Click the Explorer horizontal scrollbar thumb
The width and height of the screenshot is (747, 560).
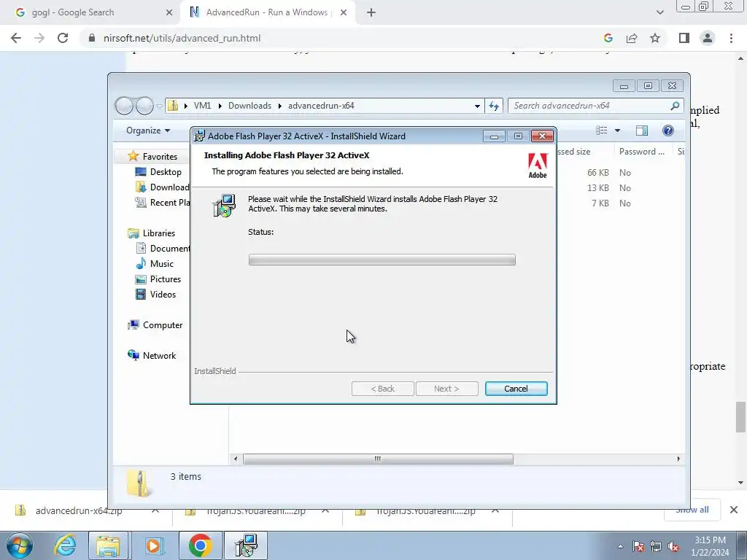click(x=378, y=459)
